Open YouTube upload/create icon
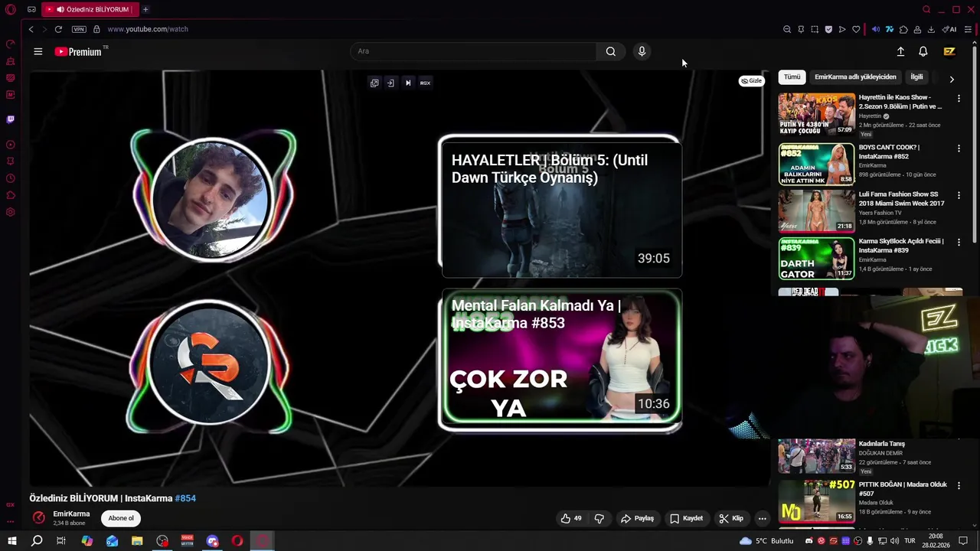The image size is (980, 551). click(x=900, y=51)
